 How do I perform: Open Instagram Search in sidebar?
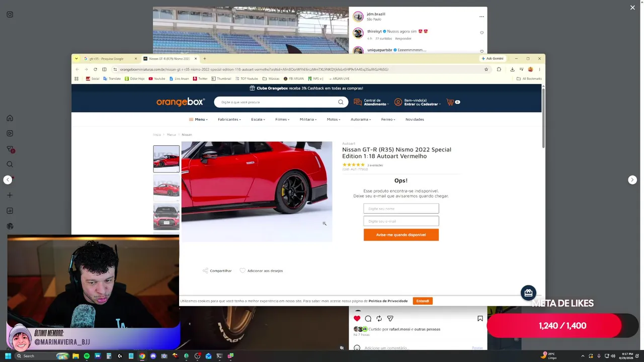pos(10,164)
